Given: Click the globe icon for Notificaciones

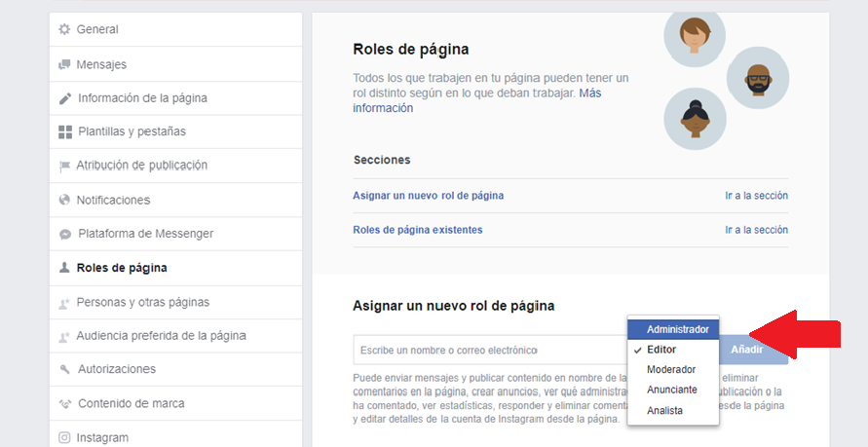Looking at the screenshot, I should pos(64,200).
